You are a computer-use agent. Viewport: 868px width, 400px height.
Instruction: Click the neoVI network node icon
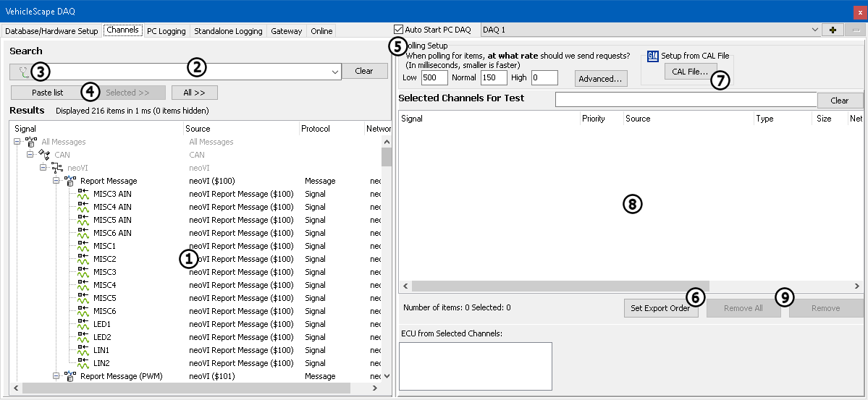[x=57, y=168]
